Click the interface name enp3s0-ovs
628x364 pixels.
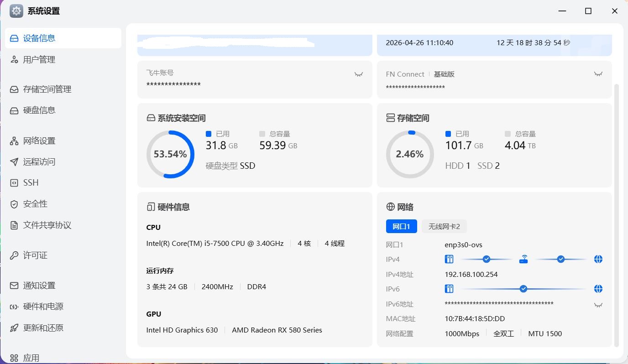point(464,245)
